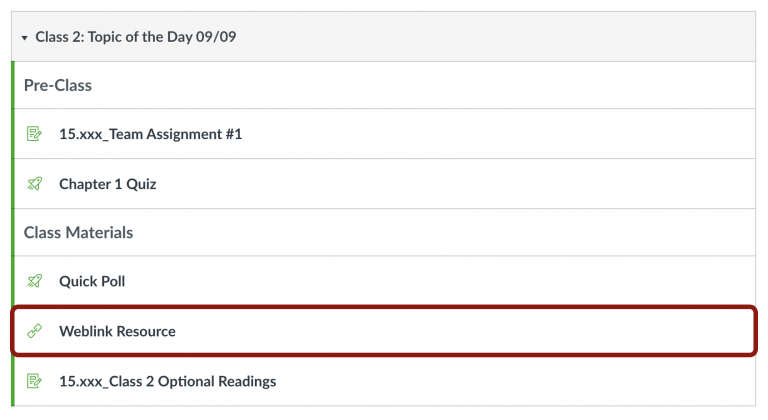Click empty area at right of Team Assignment row
Viewport: 768px width, 420px height.
pos(550,134)
